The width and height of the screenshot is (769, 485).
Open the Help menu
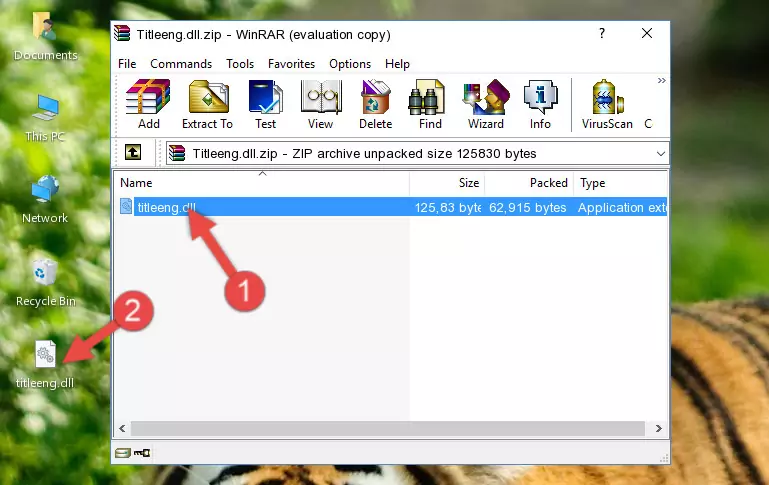point(397,64)
